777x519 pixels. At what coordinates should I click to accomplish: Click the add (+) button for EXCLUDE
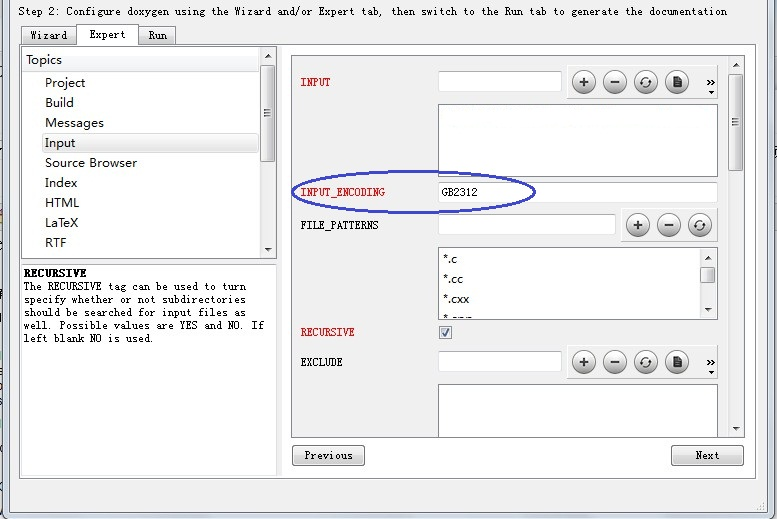click(x=584, y=362)
